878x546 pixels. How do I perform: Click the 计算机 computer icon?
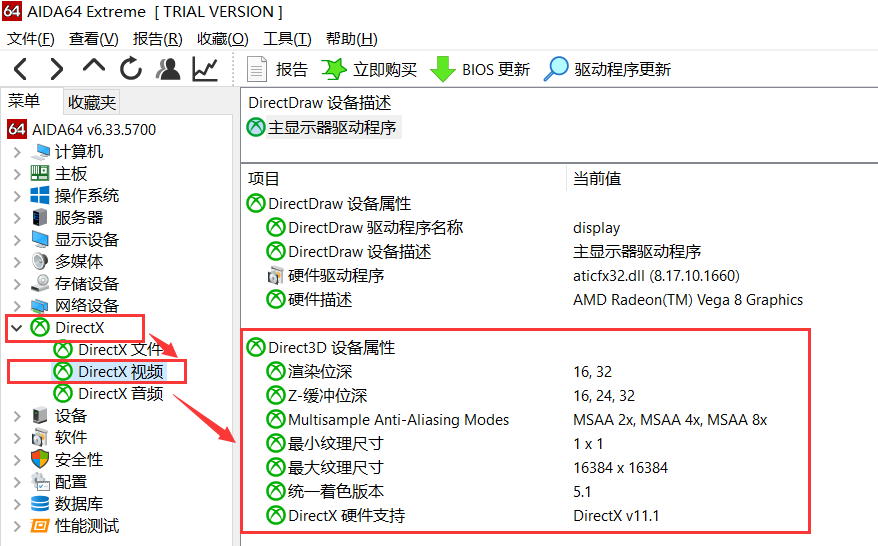tap(40, 152)
